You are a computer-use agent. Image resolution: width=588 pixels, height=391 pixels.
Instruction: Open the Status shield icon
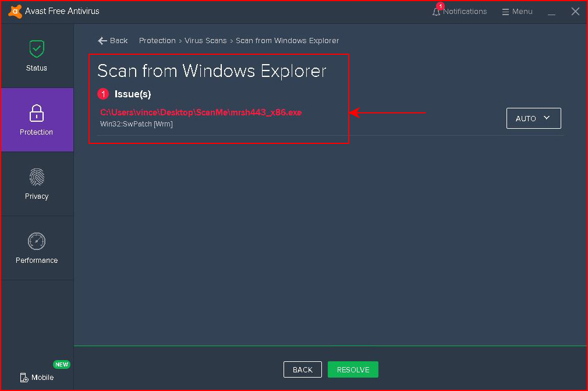(x=37, y=49)
